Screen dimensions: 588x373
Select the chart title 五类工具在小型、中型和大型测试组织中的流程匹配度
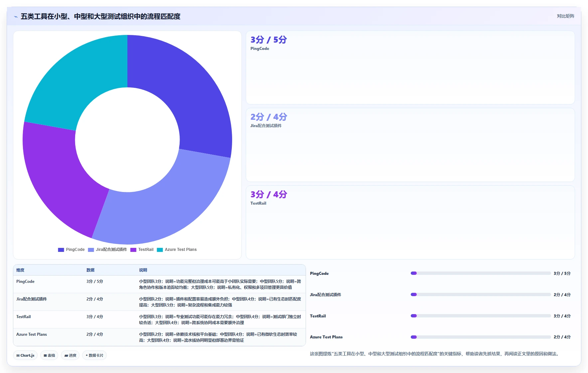[x=100, y=16]
